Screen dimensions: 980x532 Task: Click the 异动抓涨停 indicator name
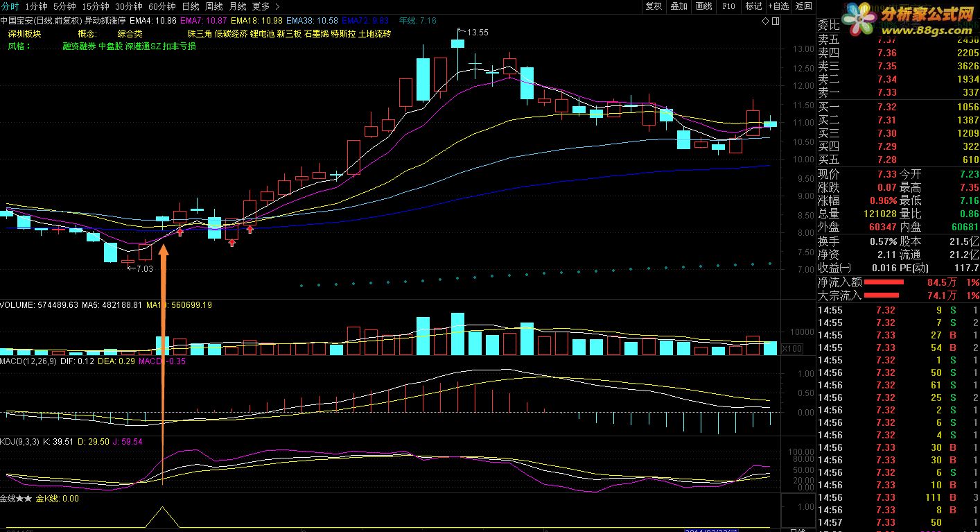(x=104, y=22)
